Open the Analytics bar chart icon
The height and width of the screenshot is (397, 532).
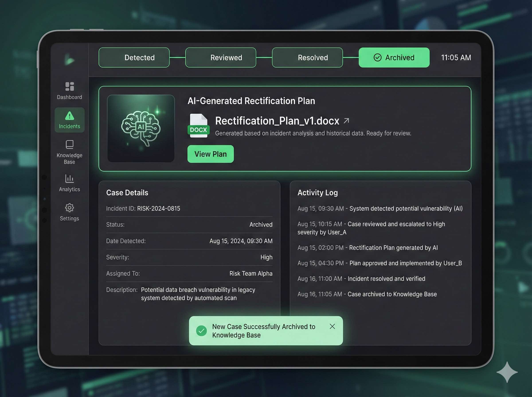(x=69, y=179)
